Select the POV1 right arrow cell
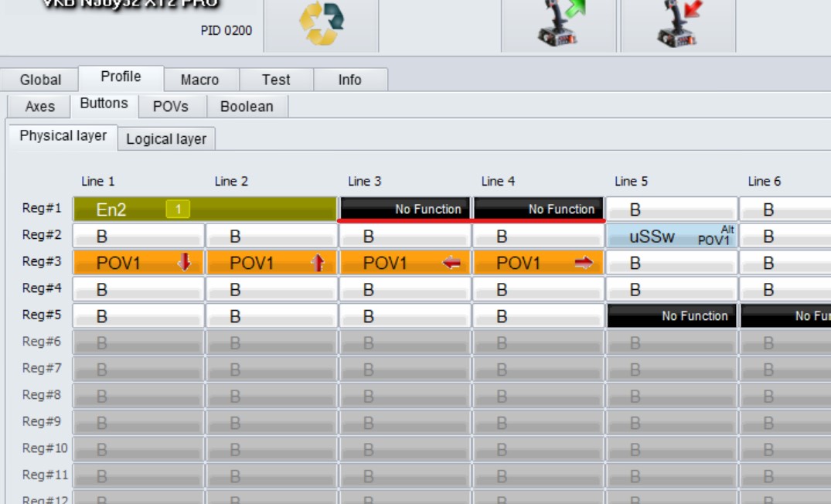Image resolution: width=831 pixels, height=504 pixels. coord(539,263)
